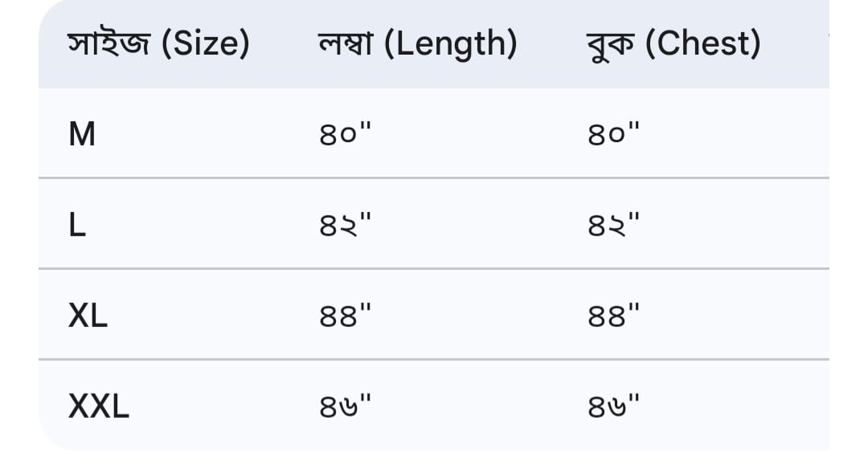
Task: Click the L row length value ৪২"
Action: [x=346, y=224]
